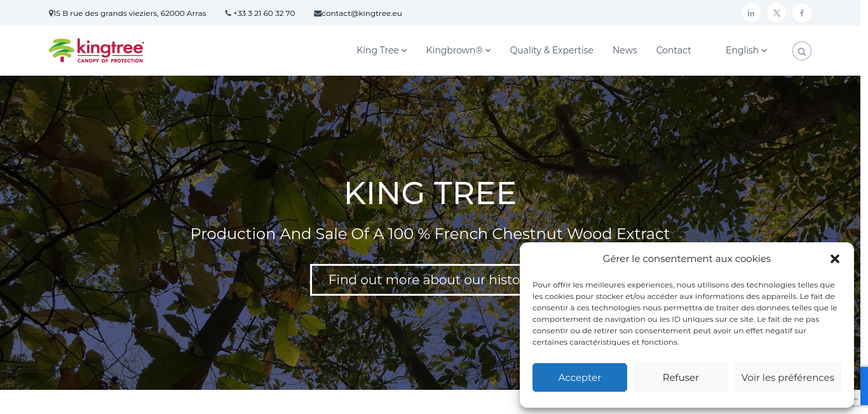The image size is (868, 414).
Task: Click the envelope icon beside the email
Action: coord(318,13)
